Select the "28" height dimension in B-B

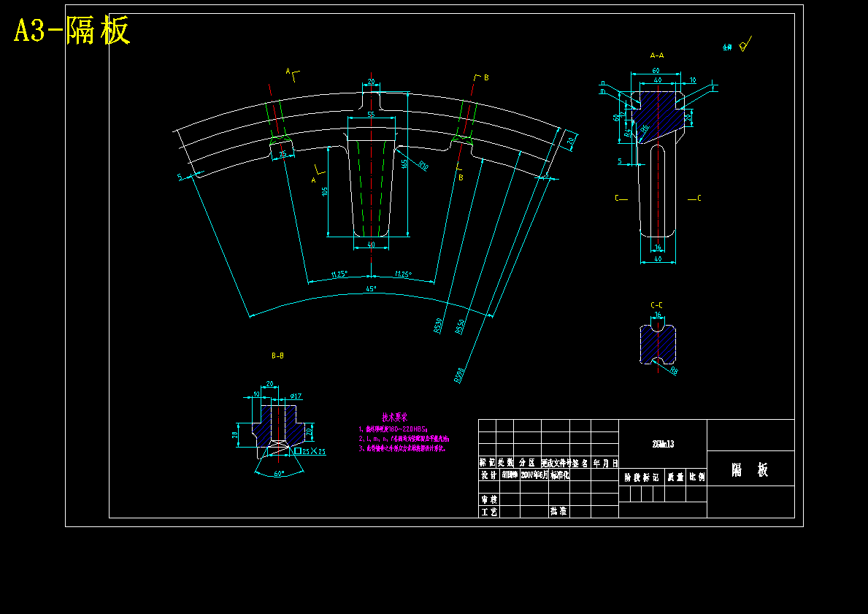[x=235, y=434]
